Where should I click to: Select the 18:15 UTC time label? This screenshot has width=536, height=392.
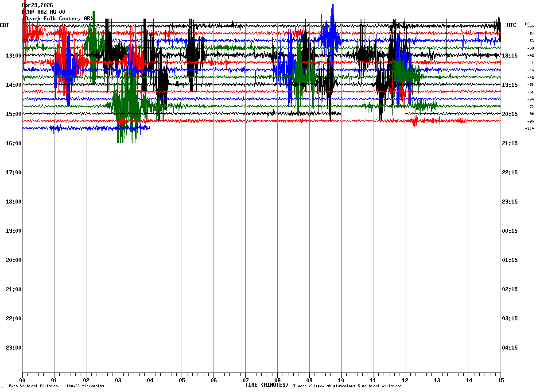(510, 56)
